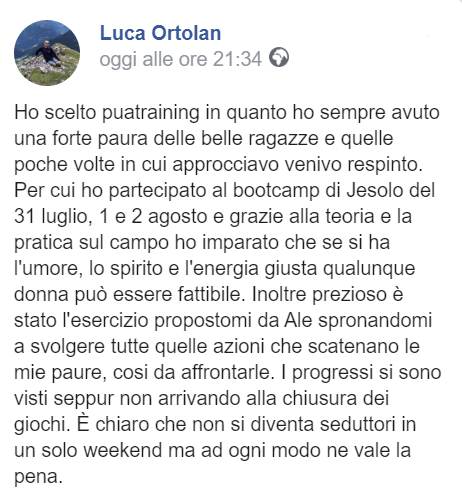Click the word Inoltre in the post
The height and width of the screenshot is (502, 462).
pos(279,295)
